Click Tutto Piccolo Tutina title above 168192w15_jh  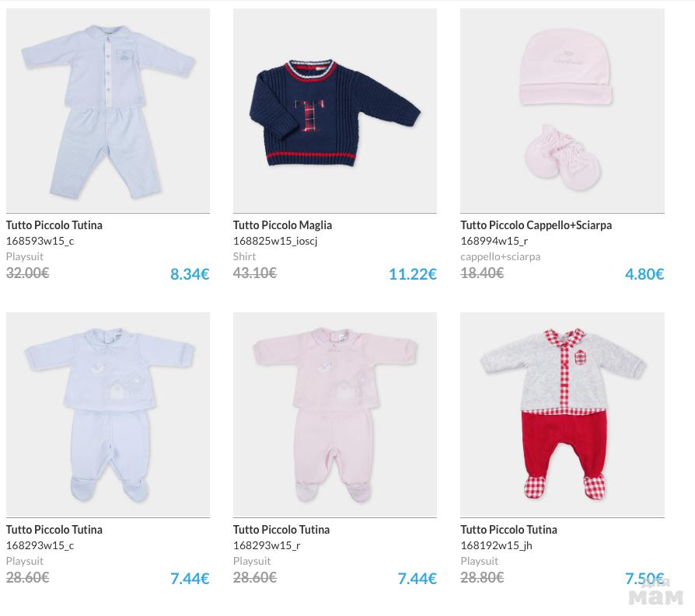click(508, 530)
